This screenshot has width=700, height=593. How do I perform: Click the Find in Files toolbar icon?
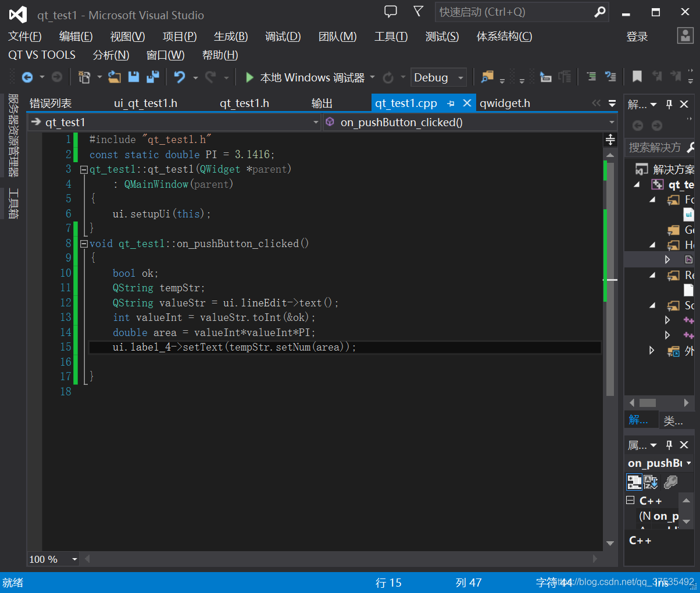(x=487, y=77)
